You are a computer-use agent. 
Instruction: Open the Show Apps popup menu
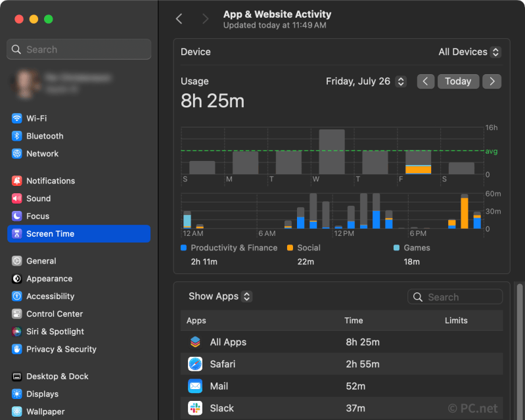click(x=220, y=296)
